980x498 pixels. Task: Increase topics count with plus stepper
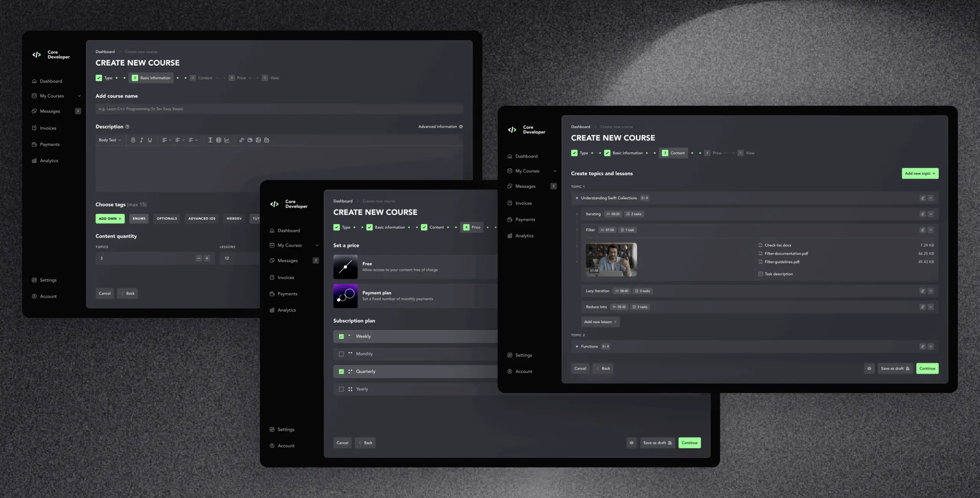(x=207, y=259)
